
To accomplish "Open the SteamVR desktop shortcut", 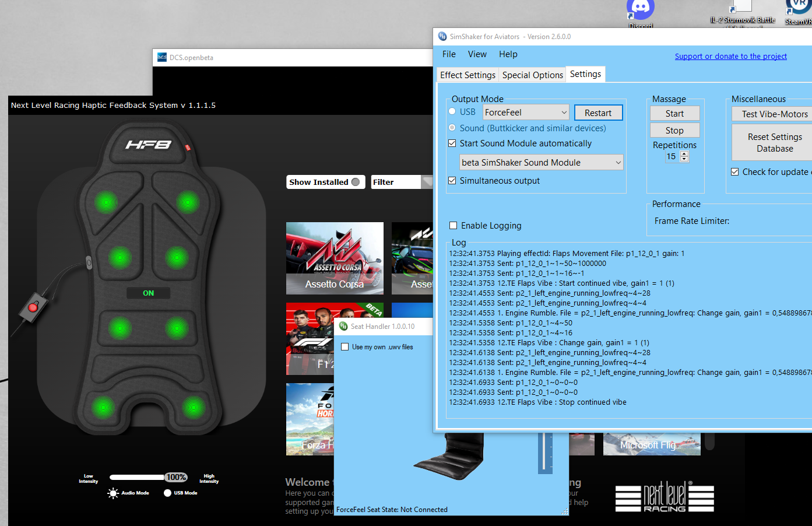I will (x=799, y=12).
